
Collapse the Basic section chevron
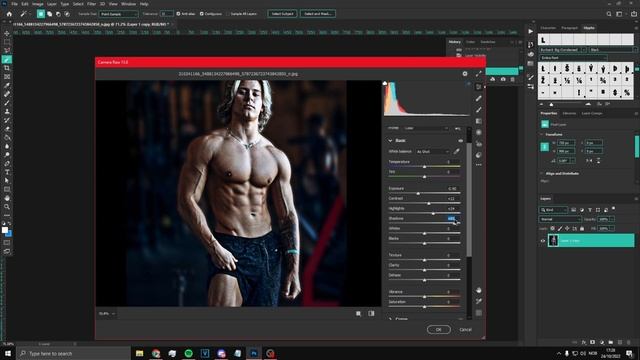[x=390, y=140]
